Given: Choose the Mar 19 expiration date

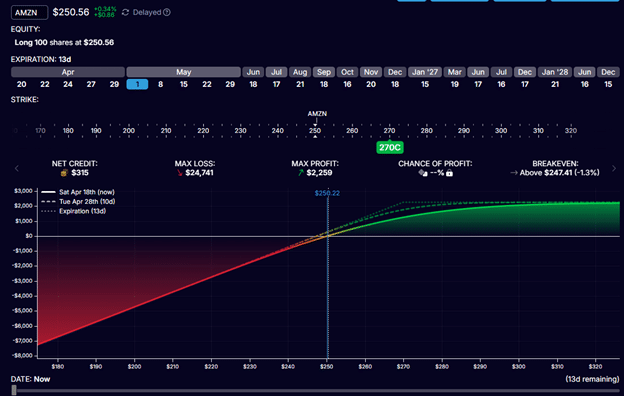Looking at the screenshot, I should pos(454,84).
